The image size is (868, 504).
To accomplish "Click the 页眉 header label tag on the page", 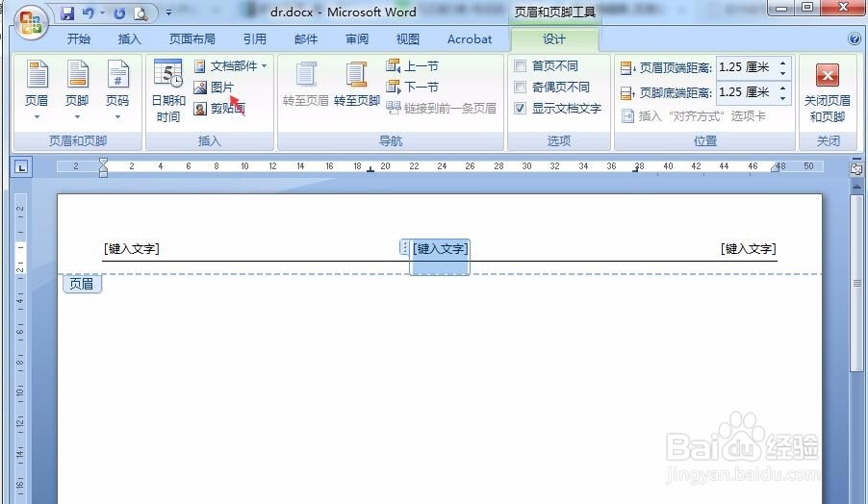I will (82, 284).
